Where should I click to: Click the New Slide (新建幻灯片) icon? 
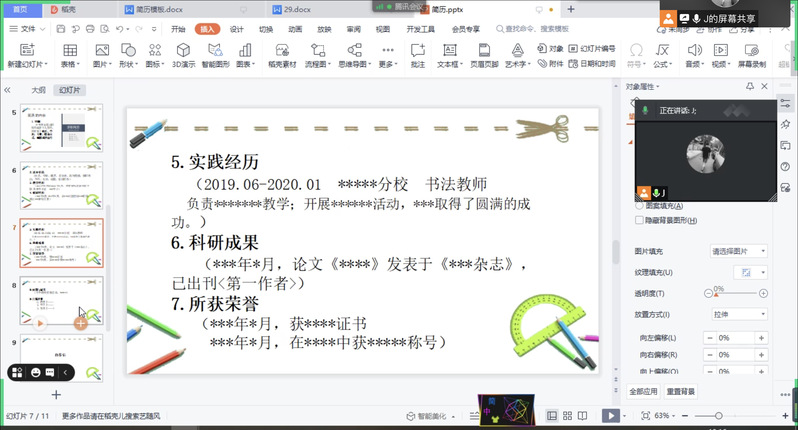[x=25, y=50]
